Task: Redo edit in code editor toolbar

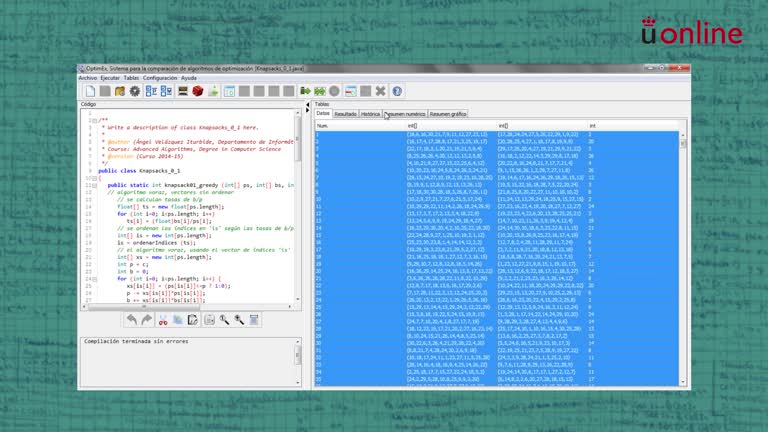Action: 146,320
